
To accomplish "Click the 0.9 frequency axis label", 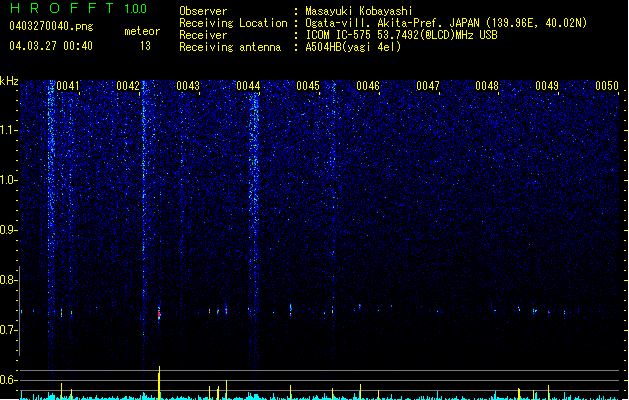I will pos(8,230).
